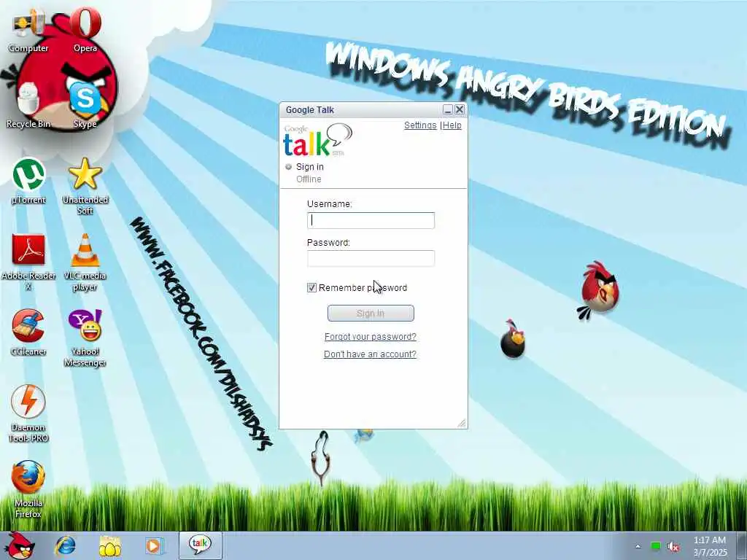Screen dimensions: 747x560
Task: Select Yahoo! Messenger shortcut
Action: pyautogui.click(x=85, y=338)
